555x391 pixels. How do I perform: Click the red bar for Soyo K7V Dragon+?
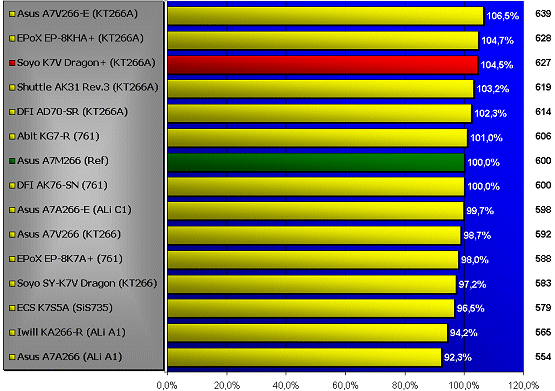pyautogui.click(x=323, y=65)
